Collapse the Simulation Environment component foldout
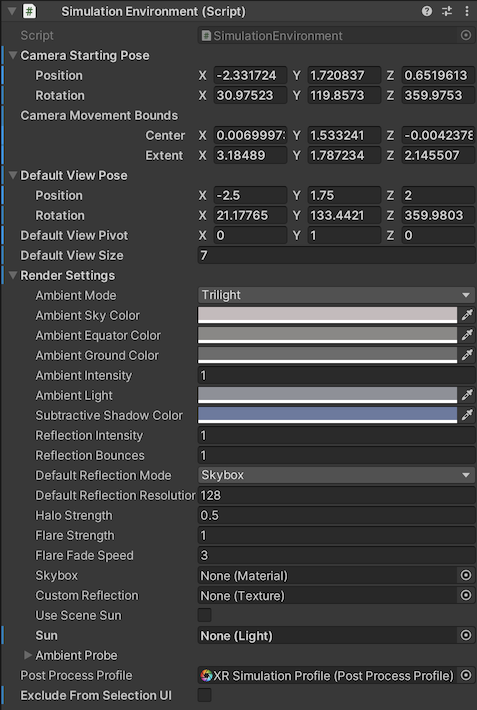The width and height of the screenshot is (477, 710). pos(12,11)
